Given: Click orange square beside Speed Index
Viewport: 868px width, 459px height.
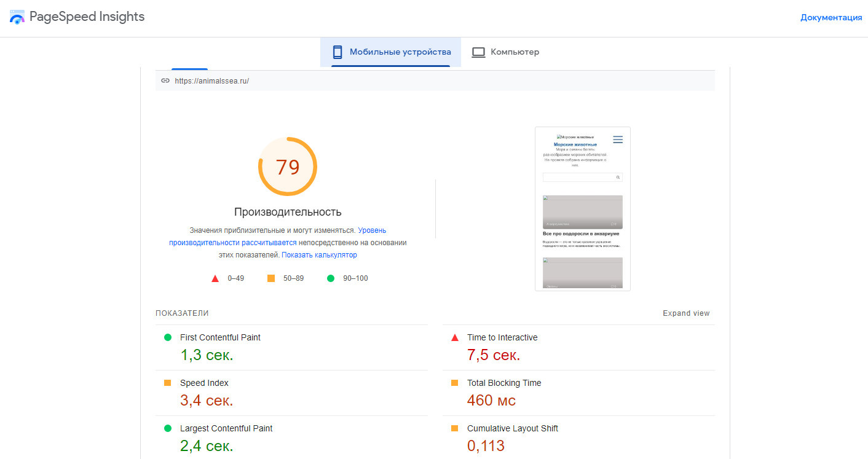Looking at the screenshot, I should coord(167,383).
